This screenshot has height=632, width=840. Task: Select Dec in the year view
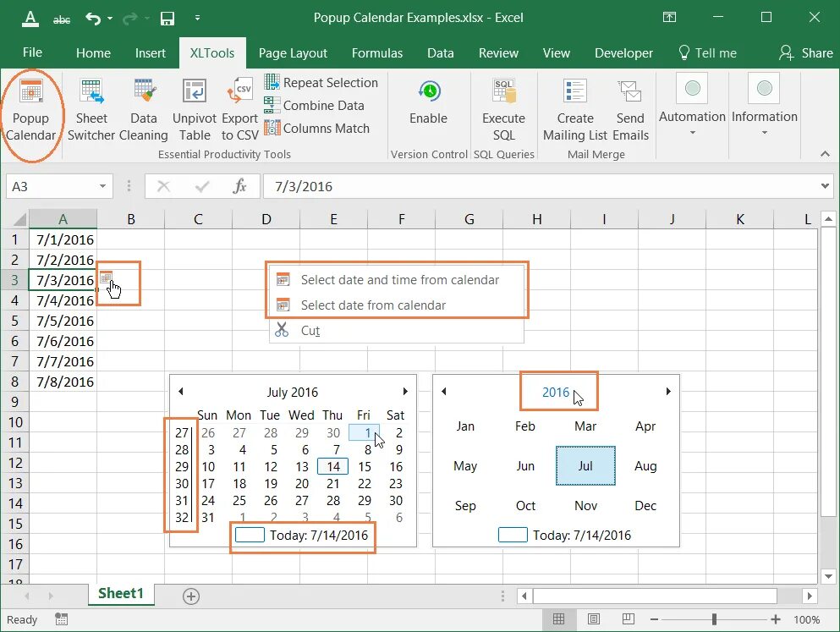click(x=645, y=506)
